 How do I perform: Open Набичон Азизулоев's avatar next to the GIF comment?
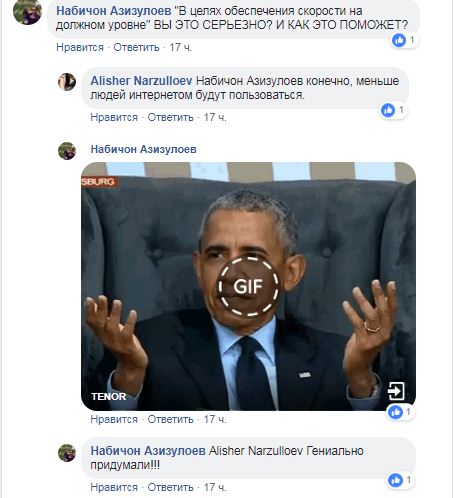(x=67, y=151)
